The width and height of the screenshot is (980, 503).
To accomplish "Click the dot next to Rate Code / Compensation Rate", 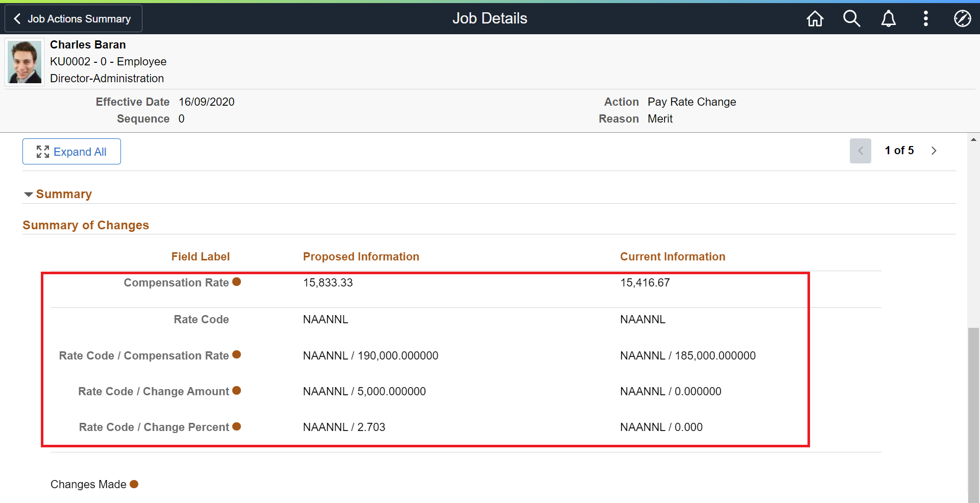I will (x=236, y=354).
